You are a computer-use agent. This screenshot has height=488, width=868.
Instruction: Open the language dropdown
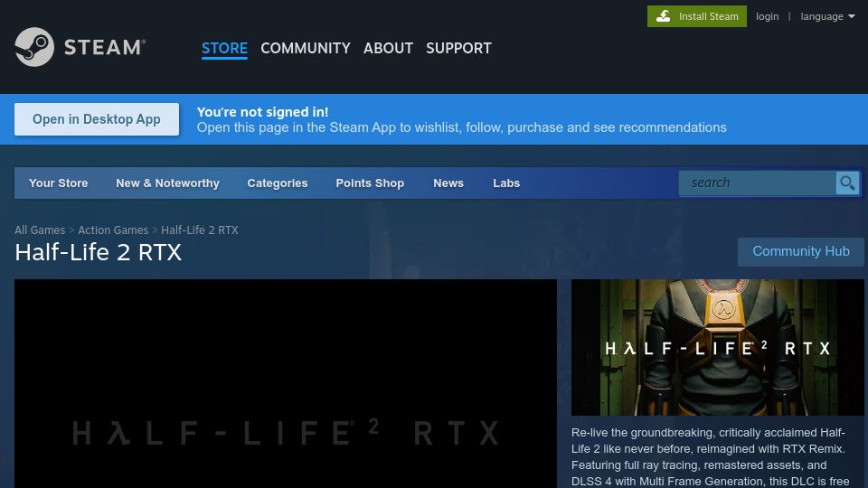827,16
